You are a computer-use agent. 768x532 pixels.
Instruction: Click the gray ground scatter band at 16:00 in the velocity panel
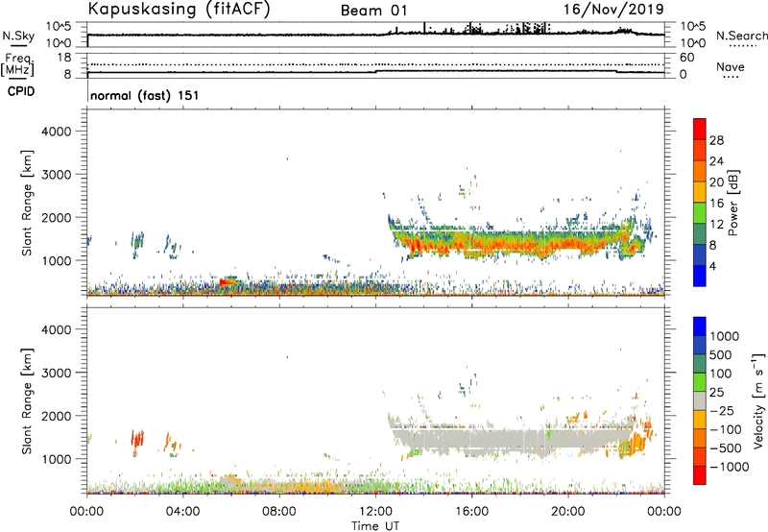471,439
